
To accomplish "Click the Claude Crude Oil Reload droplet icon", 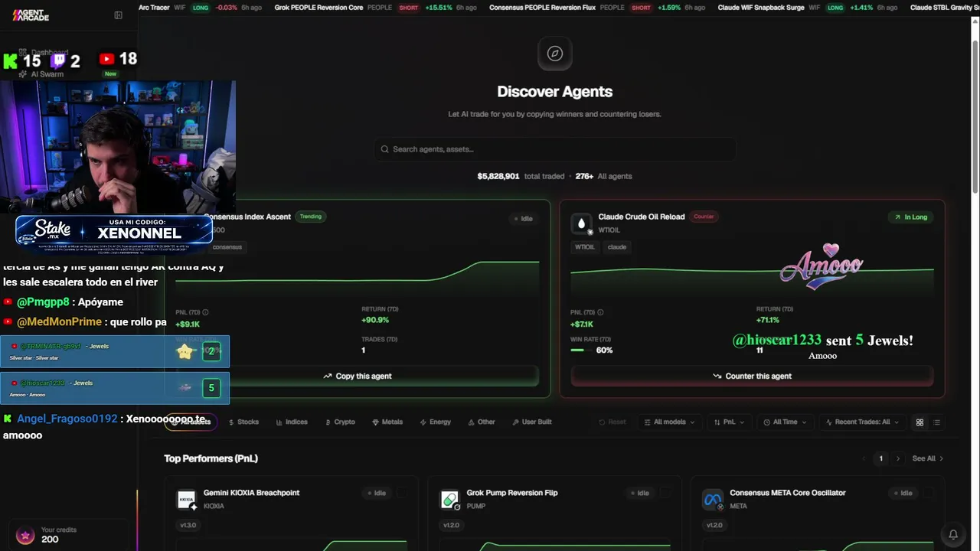I will coord(581,223).
